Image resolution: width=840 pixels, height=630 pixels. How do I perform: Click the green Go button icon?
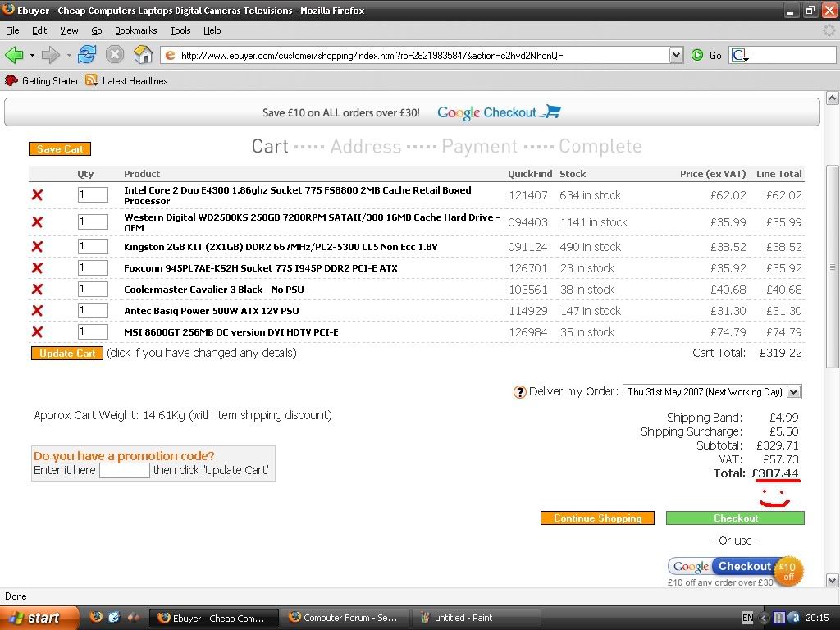click(697, 55)
